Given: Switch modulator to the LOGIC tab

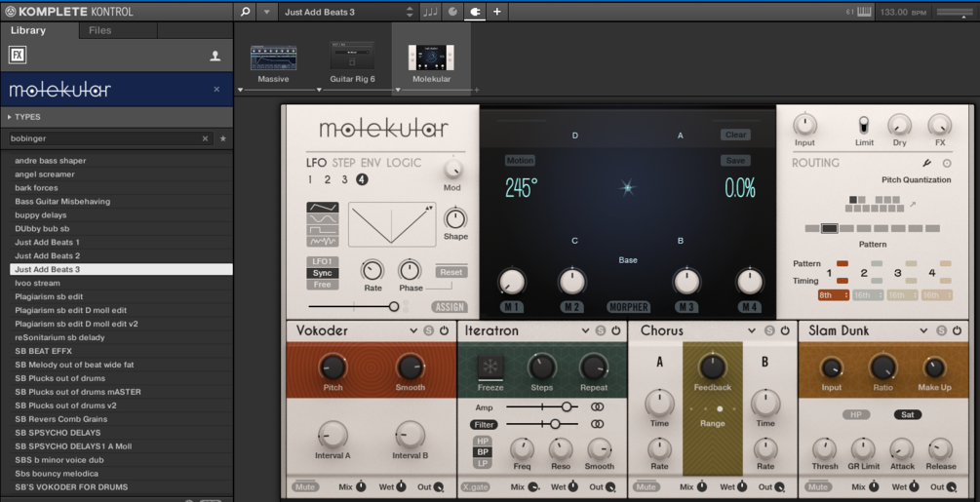Looking at the screenshot, I should click(403, 163).
